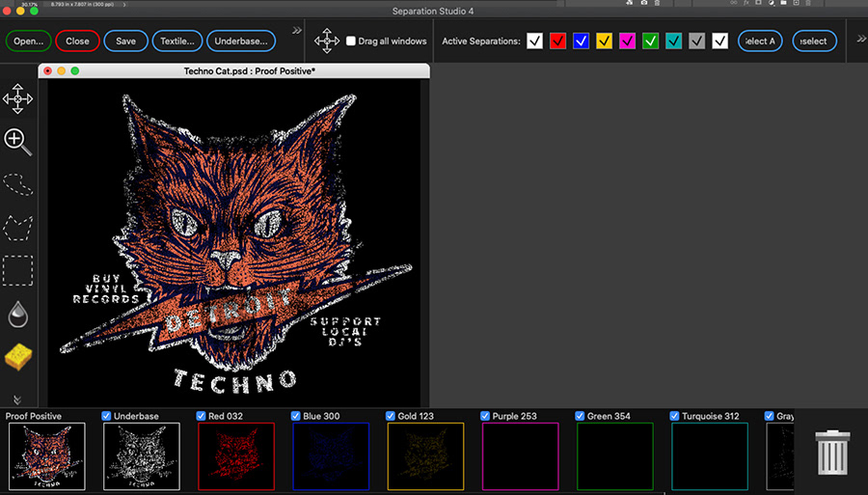Toggle the gray active separation checkbox

697,41
